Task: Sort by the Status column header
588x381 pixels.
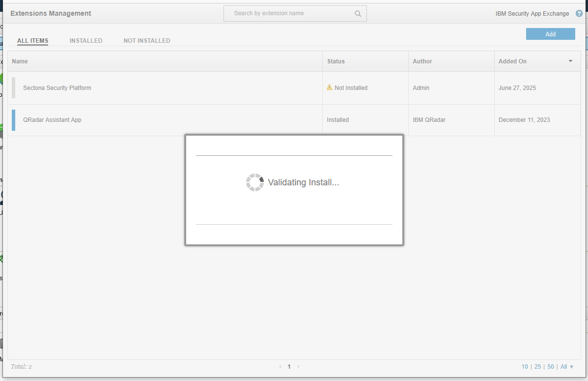Action: (x=336, y=61)
